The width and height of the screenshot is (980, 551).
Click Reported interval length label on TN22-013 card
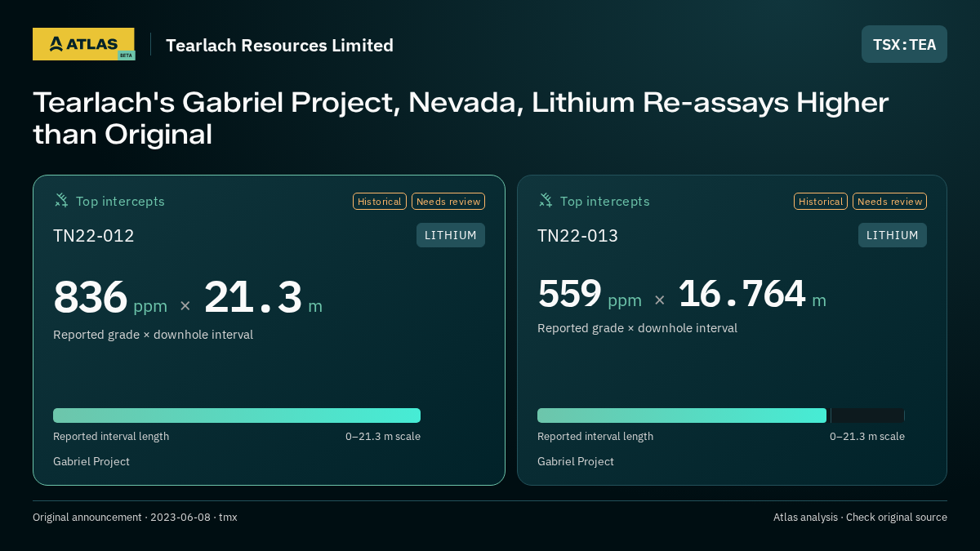595,437
